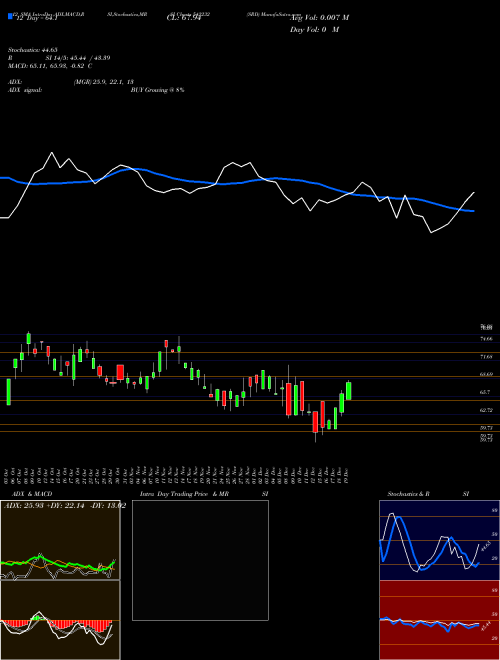Click the 71.68 price axis label
500x660 pixels.
click(487, 357)
